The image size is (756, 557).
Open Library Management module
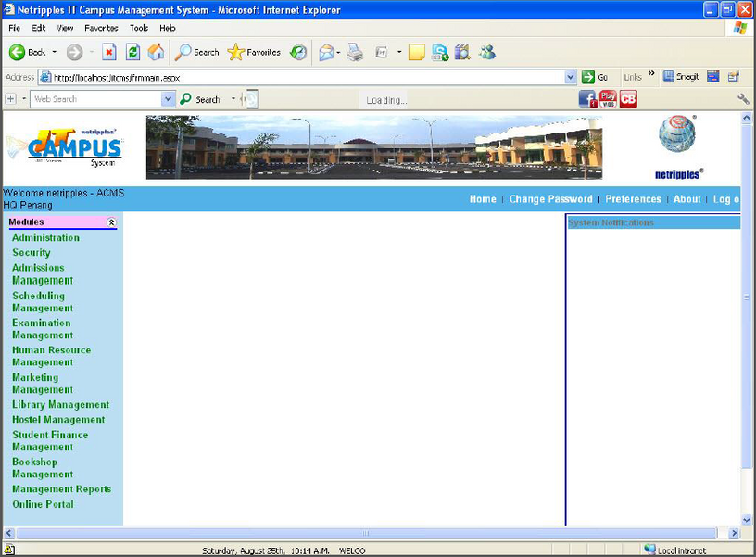click(61, 405)
